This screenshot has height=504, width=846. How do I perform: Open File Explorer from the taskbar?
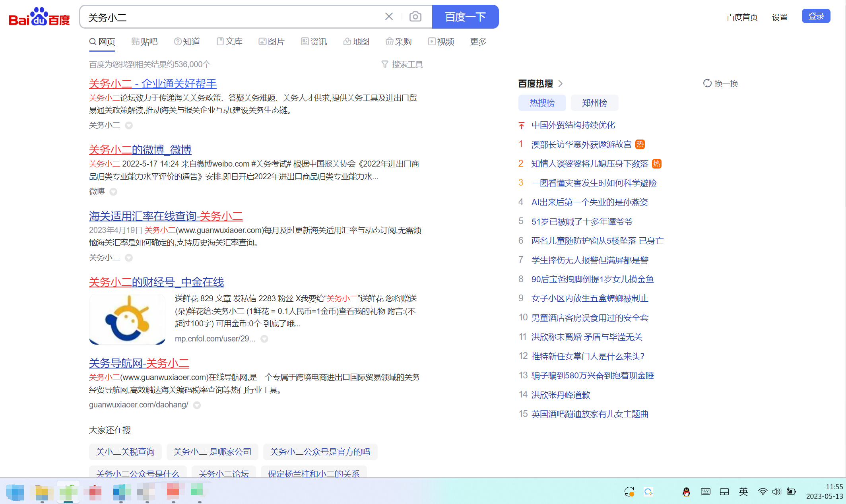[x=42, y=492]
